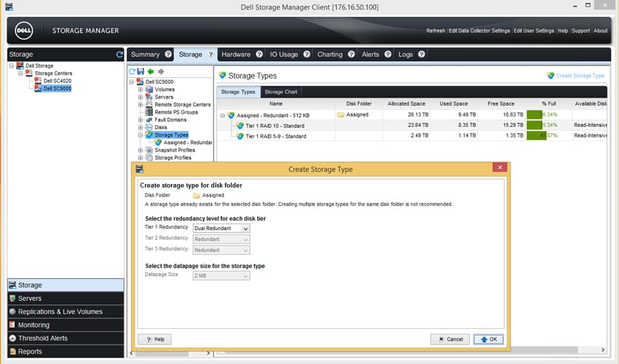This screenshot has width=619, height=364.
Task: Click Edit User Settings link
Action: (534, 31)
